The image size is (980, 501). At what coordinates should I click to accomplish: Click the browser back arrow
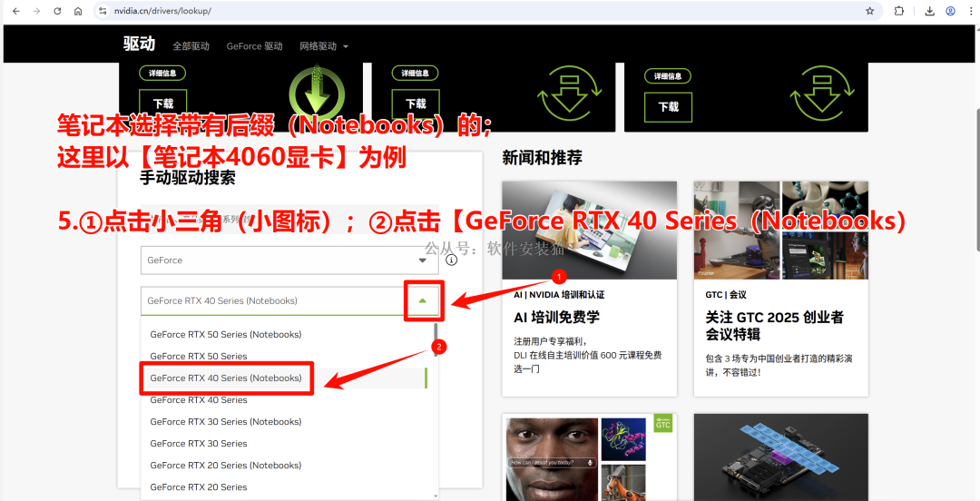(x=16, y=11)
